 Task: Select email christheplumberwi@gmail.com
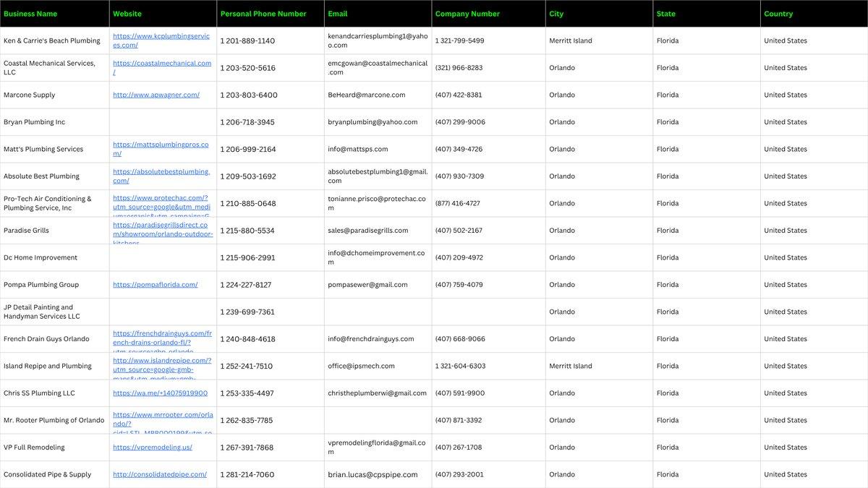click(377, 393)
